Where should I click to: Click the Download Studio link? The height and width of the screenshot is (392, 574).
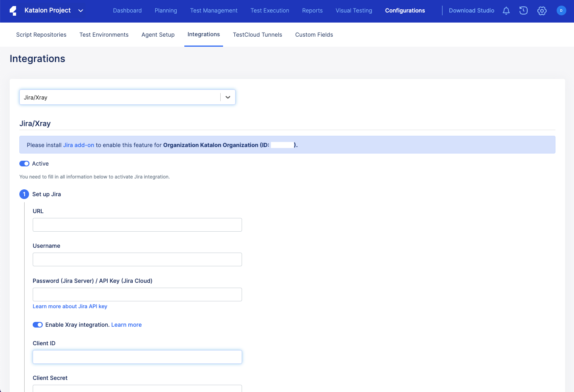pos(472,10)
